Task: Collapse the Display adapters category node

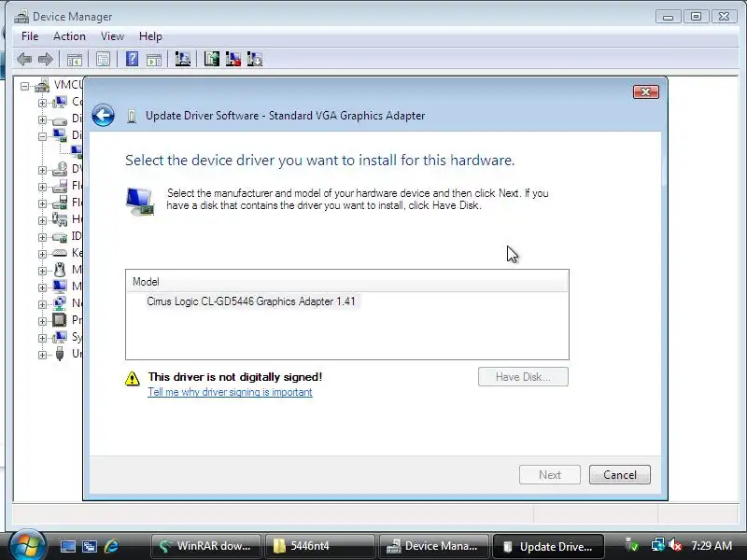Action: click(42, 136)
